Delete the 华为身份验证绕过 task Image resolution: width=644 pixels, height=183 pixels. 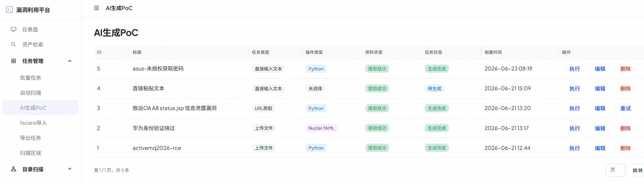pos(625,128)
